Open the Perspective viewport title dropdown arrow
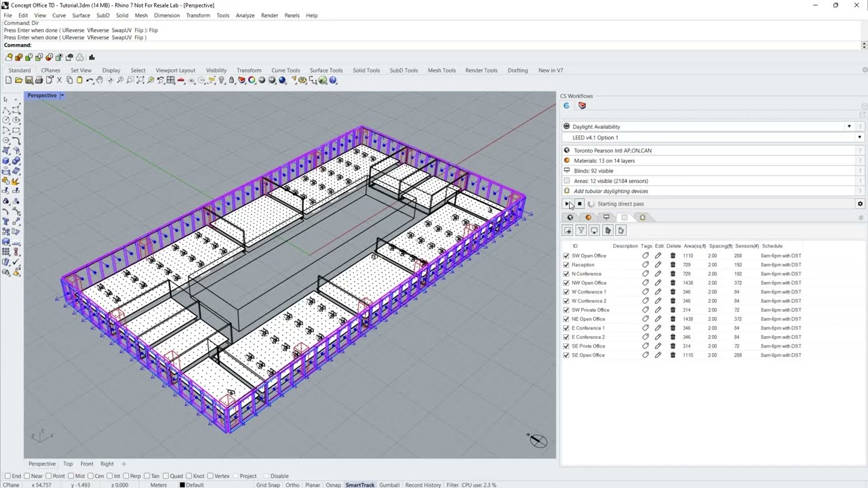The height and width of the screenshot is (488, 868). click(x=62, y=96)
